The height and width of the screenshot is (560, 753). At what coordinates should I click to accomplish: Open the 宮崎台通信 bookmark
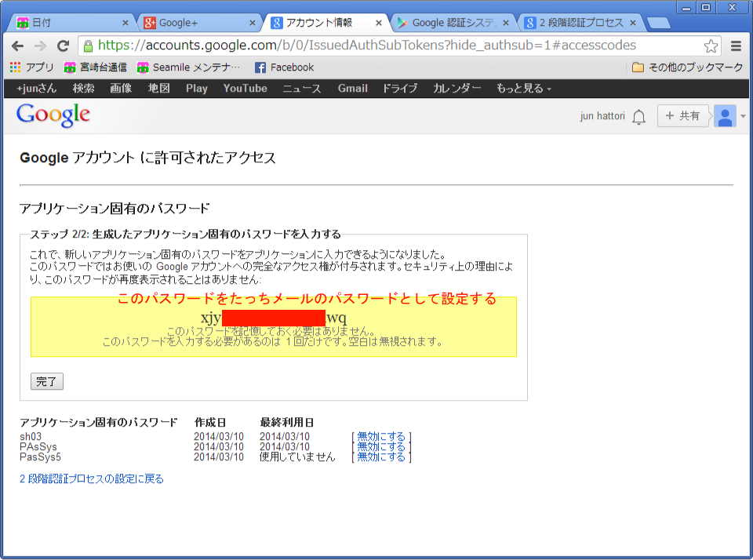[96, 67]
